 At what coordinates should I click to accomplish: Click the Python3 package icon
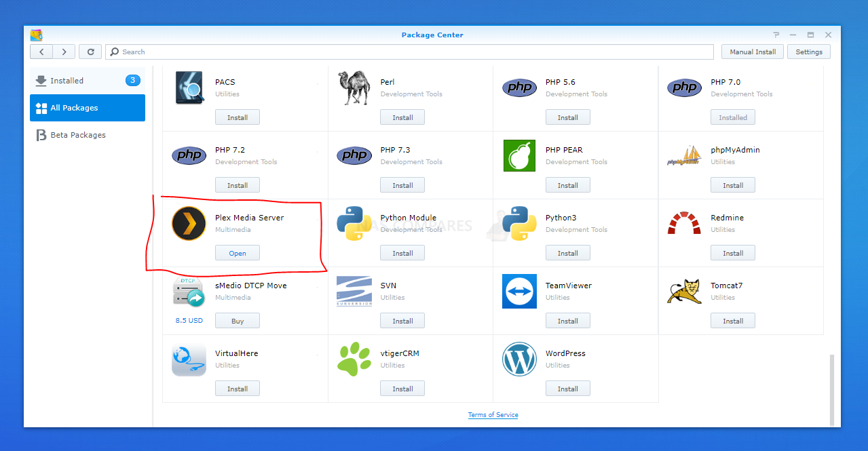[x=519, y=223]
